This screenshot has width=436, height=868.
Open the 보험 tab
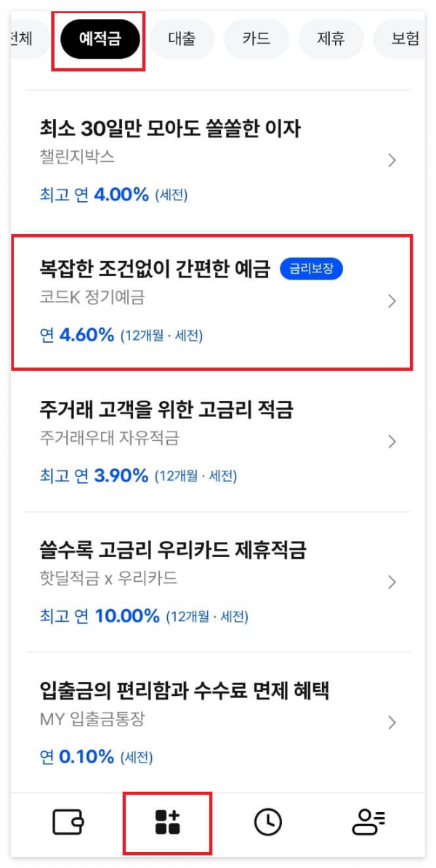tap(404, 39)
